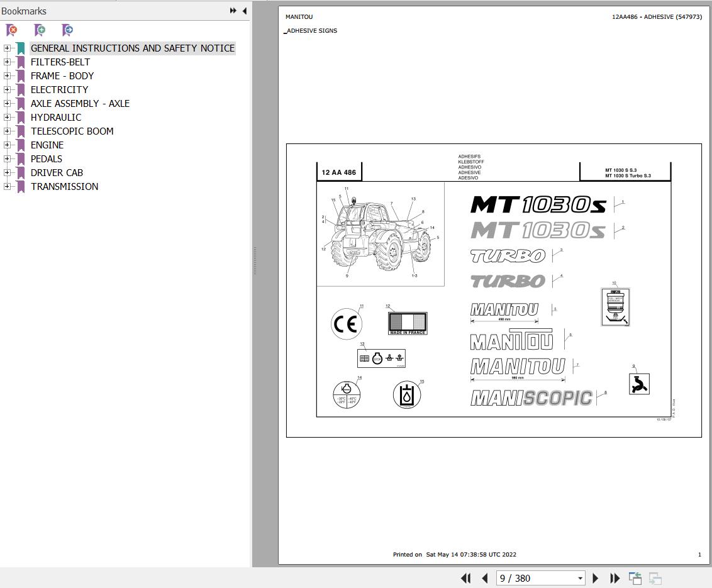Expand the ELECTRICITY bookmark node

7,89
